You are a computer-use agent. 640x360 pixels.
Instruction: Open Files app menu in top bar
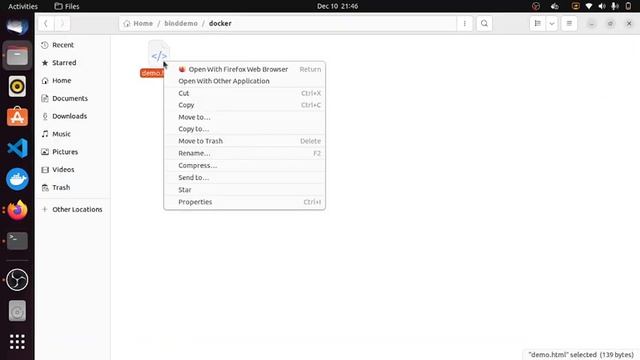[67, 6]
